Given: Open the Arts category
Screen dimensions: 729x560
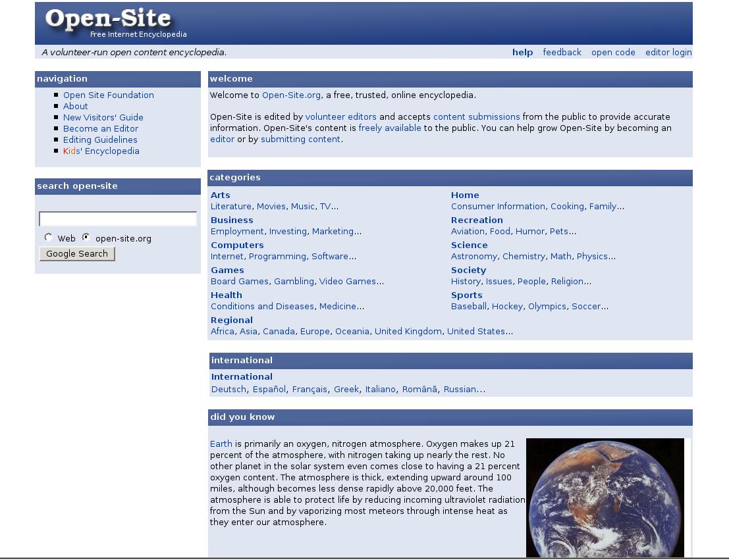Looking at the screenshot, I should click(x=221, y=195).
